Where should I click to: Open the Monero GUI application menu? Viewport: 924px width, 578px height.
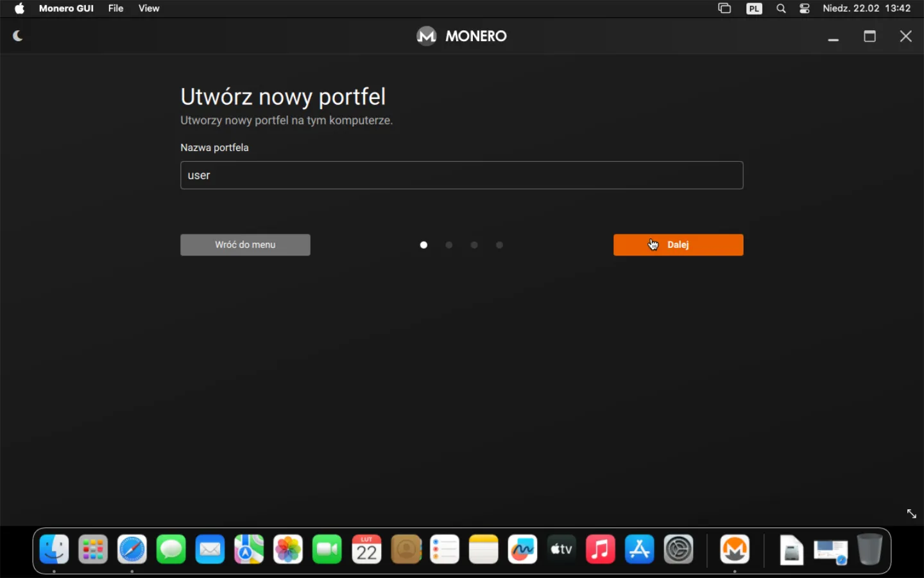66,8
